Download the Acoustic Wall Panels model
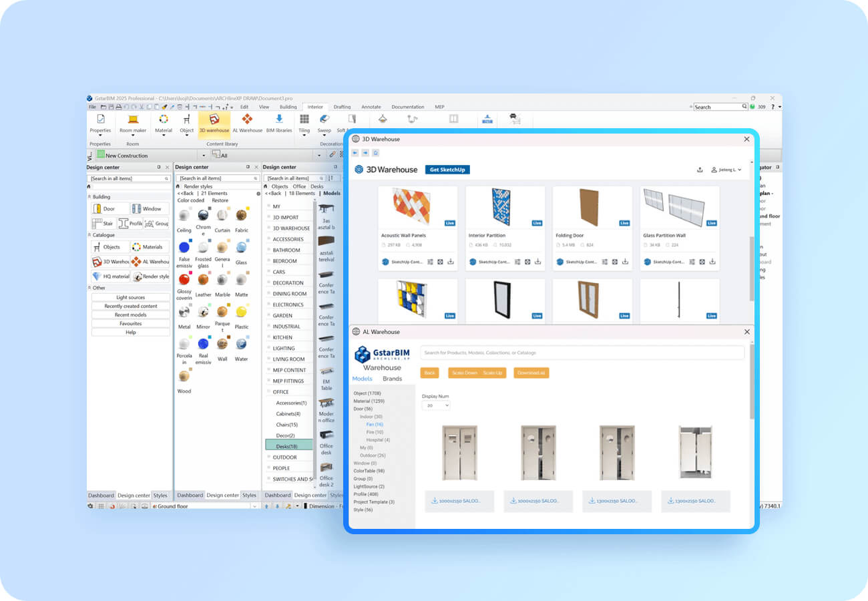Image resolution: width=868 pixels, height=601 pixels. (x=450, y=262)
